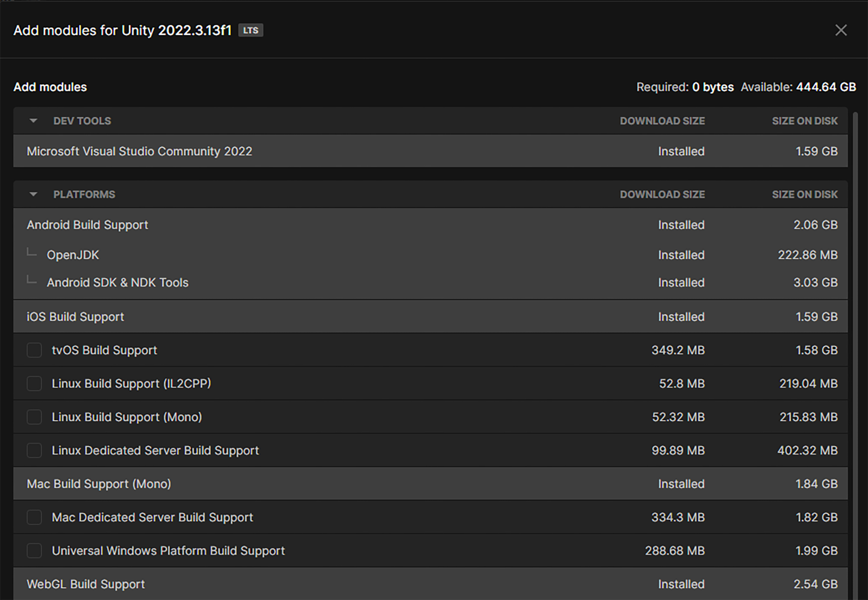
Task: Select the WebGL Build Support row
Action: pyautogui.click(x=85, y=584)
